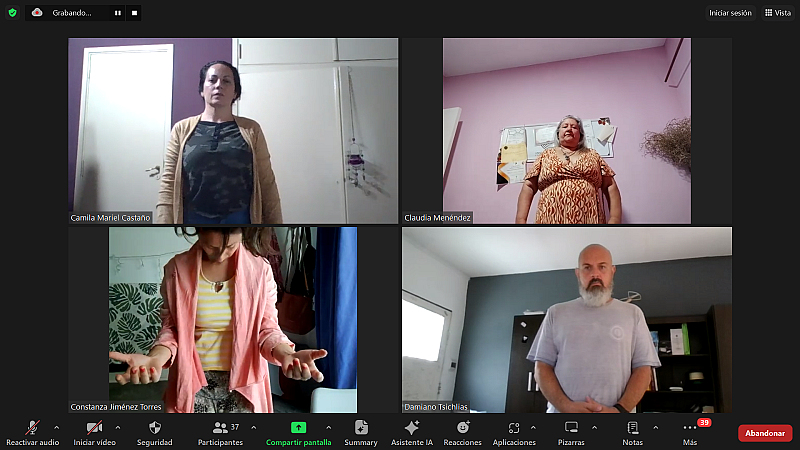
Task: Expand share options arrow beside Compartir pantalla
Action: tap(329, 427)
